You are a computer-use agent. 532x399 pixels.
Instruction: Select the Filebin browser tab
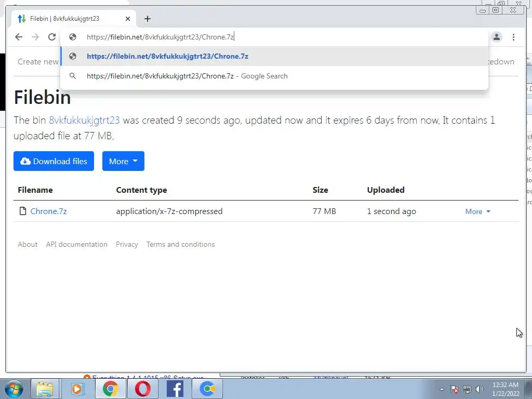[74, 19]
